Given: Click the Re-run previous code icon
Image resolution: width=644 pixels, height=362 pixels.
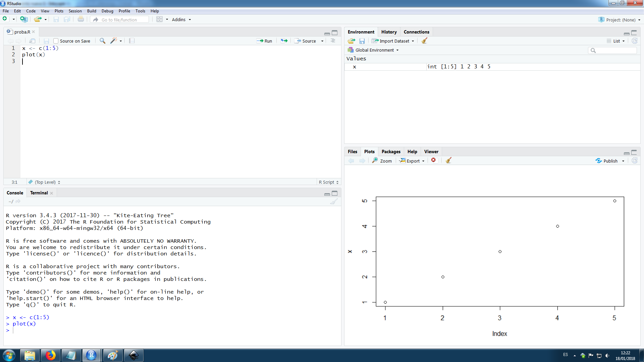Looking at the screenshot, I should (284, 41).
